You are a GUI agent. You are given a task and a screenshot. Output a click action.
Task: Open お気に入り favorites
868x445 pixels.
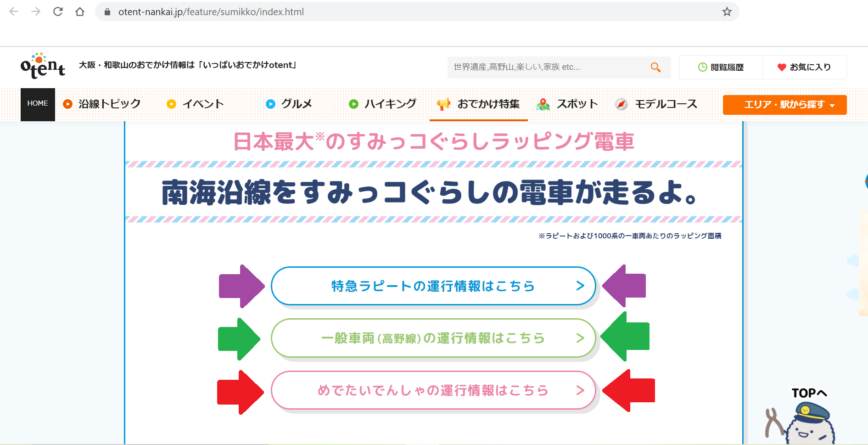click(804, 67)
